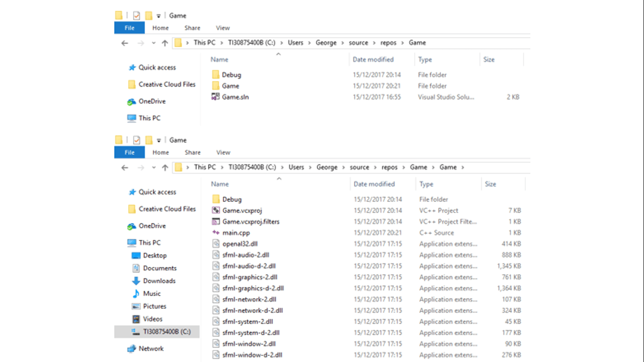This screenshot has height=362, width=644.
Task: Expand the chevron after Users in the main.cpp window address bar
Action: 310,167
